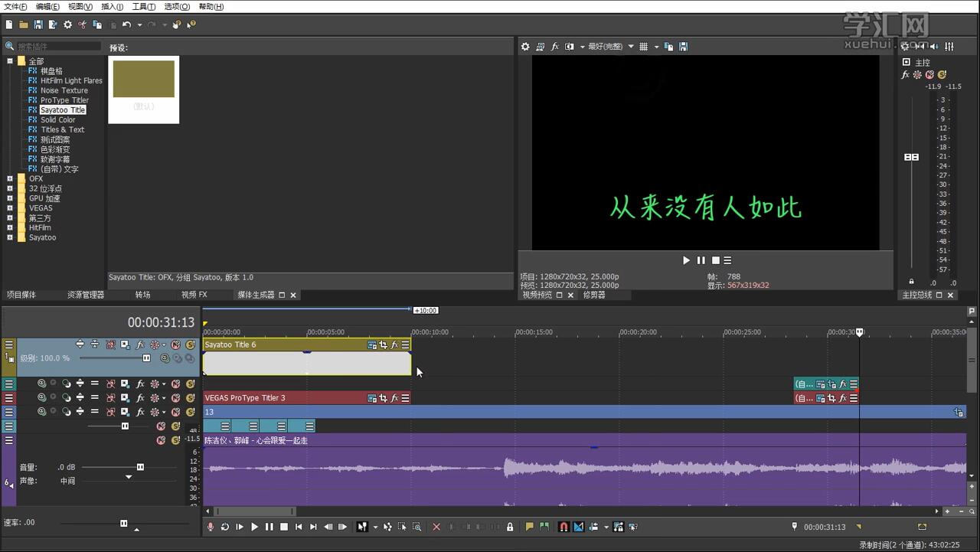Copy preview snapshot to clipboard

[668, 47]
